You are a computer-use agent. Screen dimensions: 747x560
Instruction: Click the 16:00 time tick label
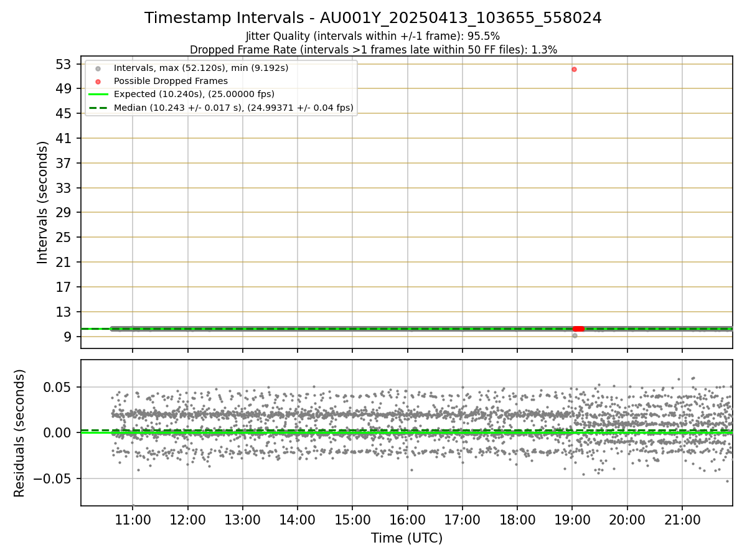[x=407, y=520]
